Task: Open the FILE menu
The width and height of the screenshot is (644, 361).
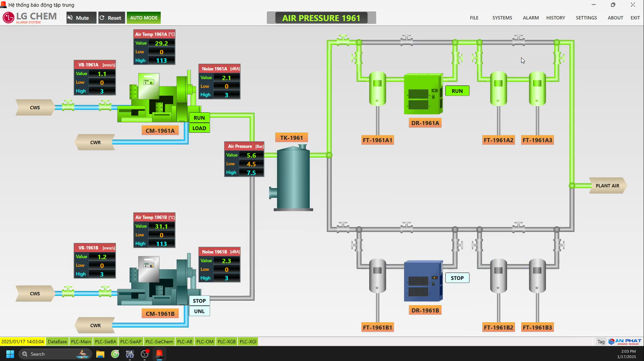Action: click(474, 18)
